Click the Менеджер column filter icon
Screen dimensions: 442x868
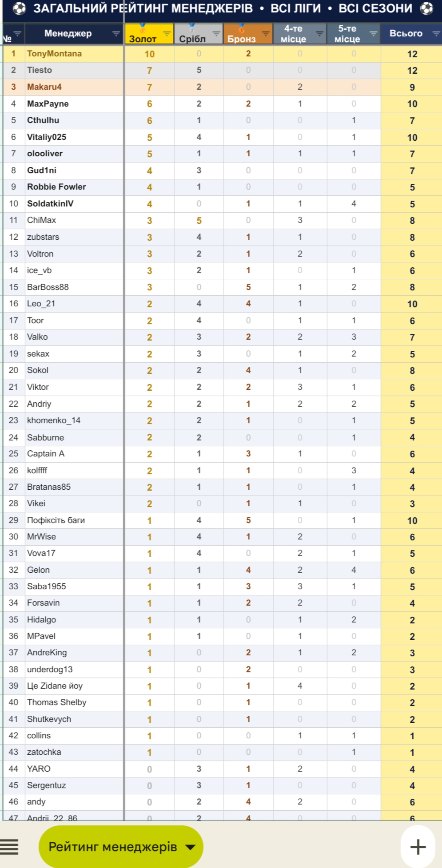(116, 34)
